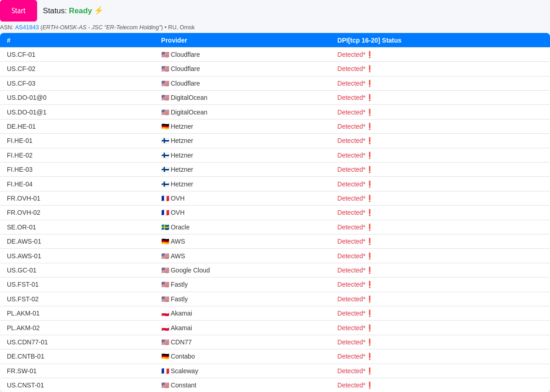Image resolution: width=550 pixels, height=392 pixels.
Task: Click the lightning bolt status icon
Action: click(x=99, y=11)
